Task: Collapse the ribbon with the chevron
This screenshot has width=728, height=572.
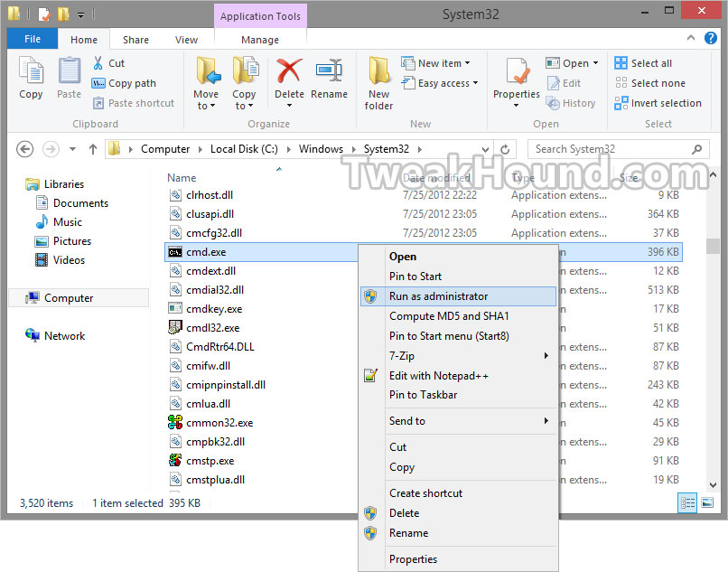Action: 691,38
